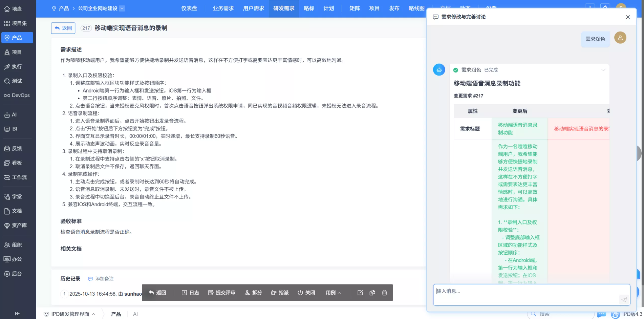Switch to the 业务需求 tab
The image size is (644, 319).
tap(222, 8)
